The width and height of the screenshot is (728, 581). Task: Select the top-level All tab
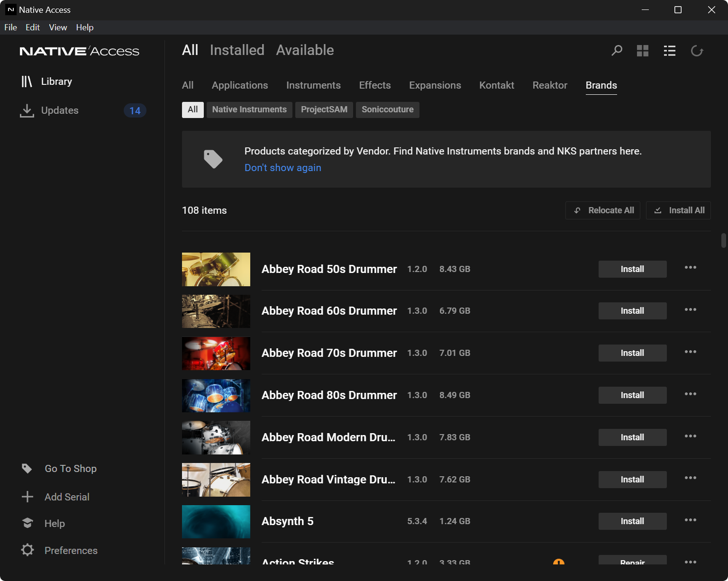(x=190, y=50)
